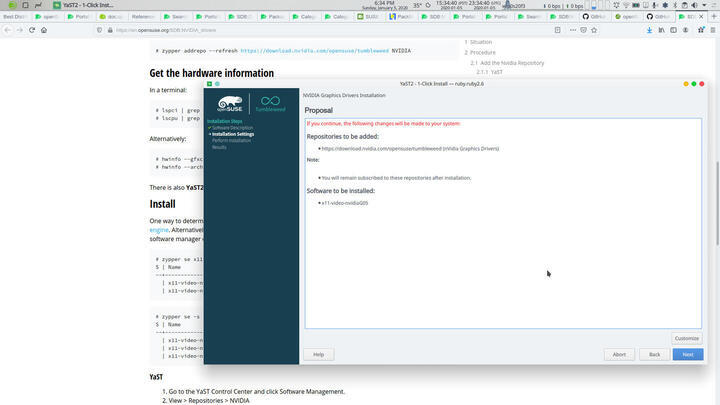Toggle Firefox sidebar icon
This screenshot has height=405, width=720.
point(673,30)
